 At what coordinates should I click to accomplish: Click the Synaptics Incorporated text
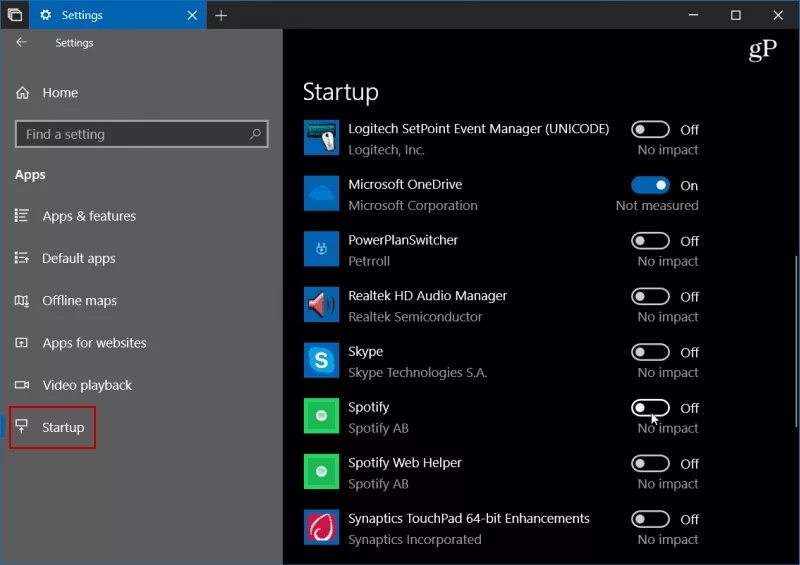pyautogui.click(x=414, y=539)
